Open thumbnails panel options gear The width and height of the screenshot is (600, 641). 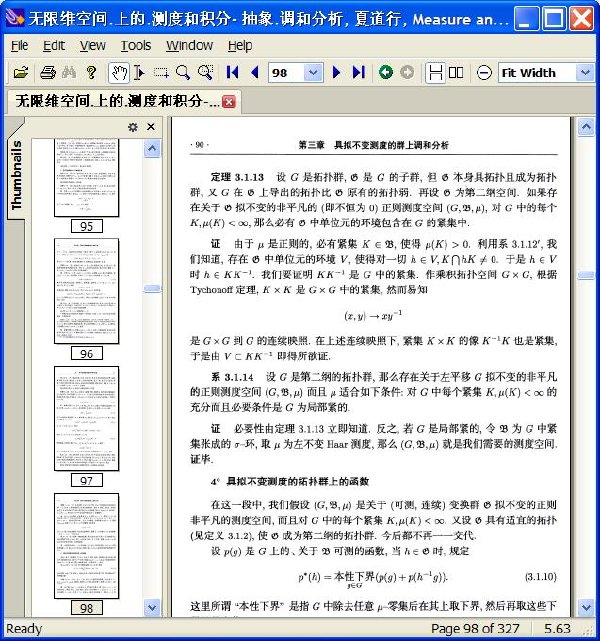tap(132, 127)
